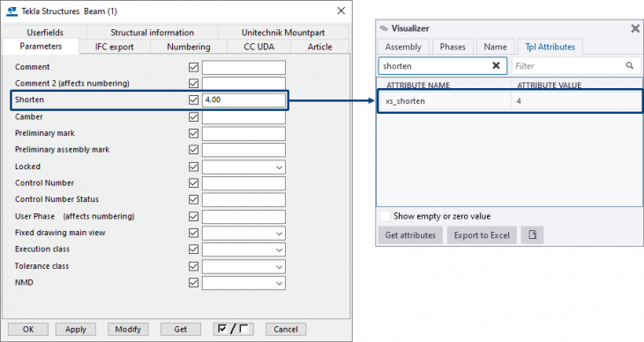Toggle the Locked checkbox
The image size is (644, 342).
(193, 167)
